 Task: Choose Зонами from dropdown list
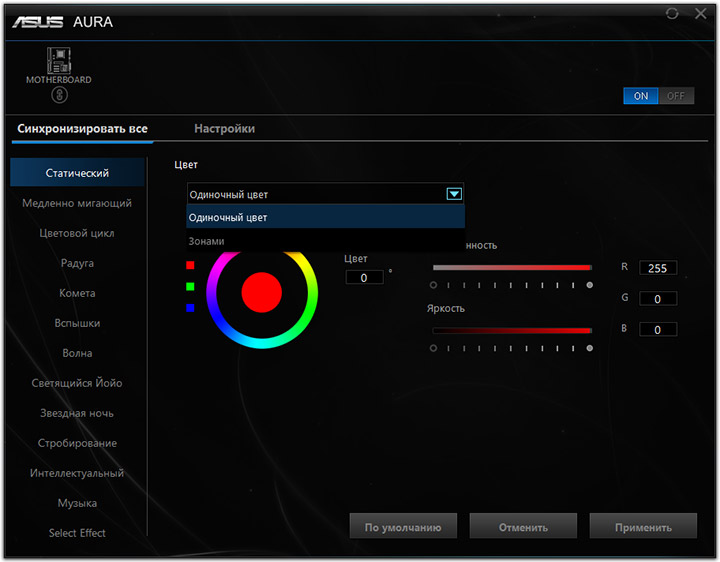tap(326, 241)
